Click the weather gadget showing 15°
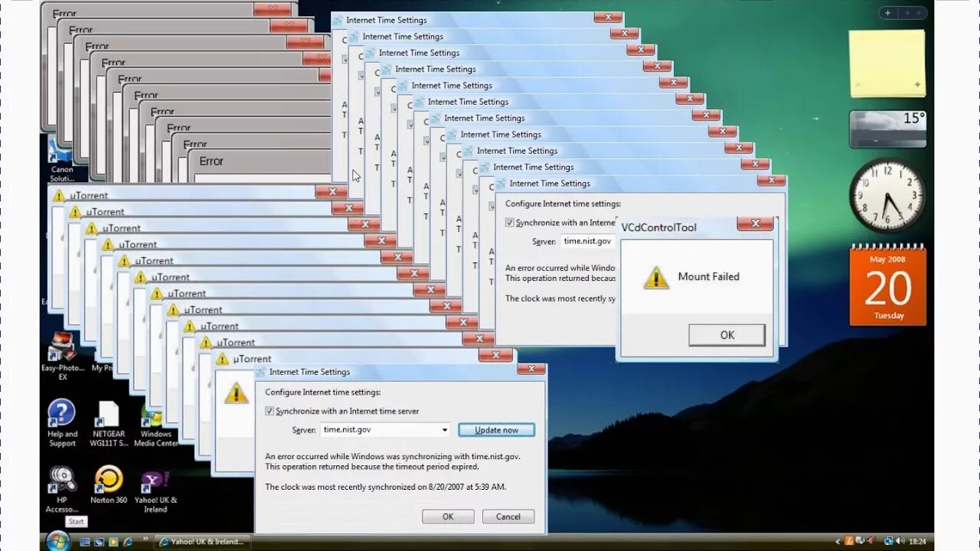This screenshot has width=980, height=551. coord(888,129)
